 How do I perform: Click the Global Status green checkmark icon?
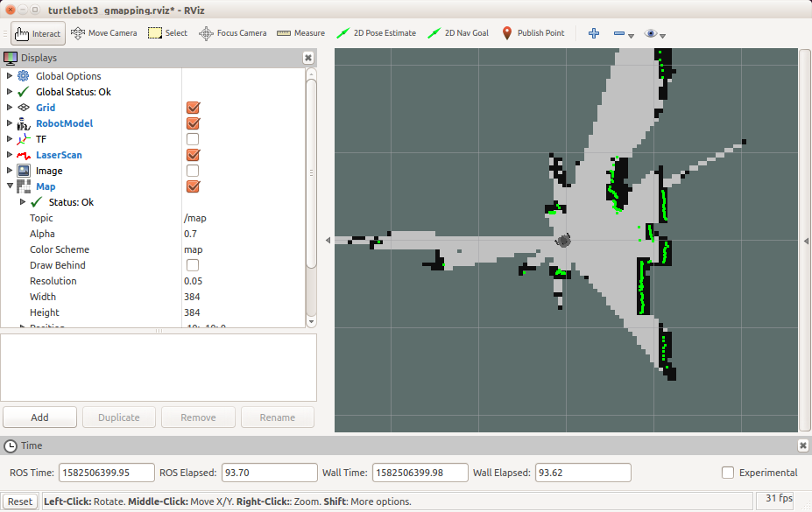pyautogui.click(x=24, y=92)
